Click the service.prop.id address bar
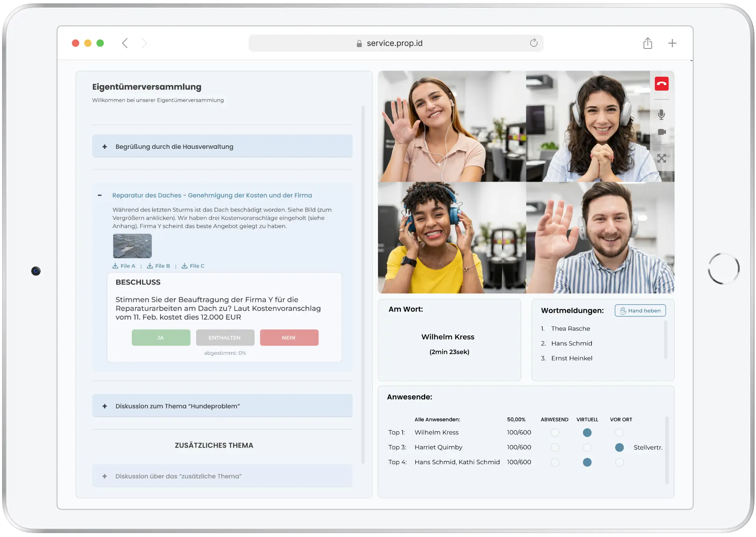756x537 pixels. (395, 43)
